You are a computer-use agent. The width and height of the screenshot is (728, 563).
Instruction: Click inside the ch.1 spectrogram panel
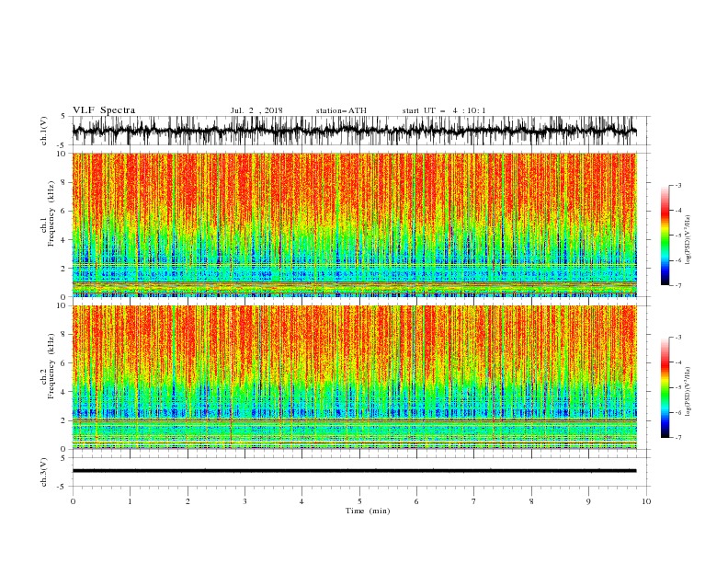click(x=355, y=224)
